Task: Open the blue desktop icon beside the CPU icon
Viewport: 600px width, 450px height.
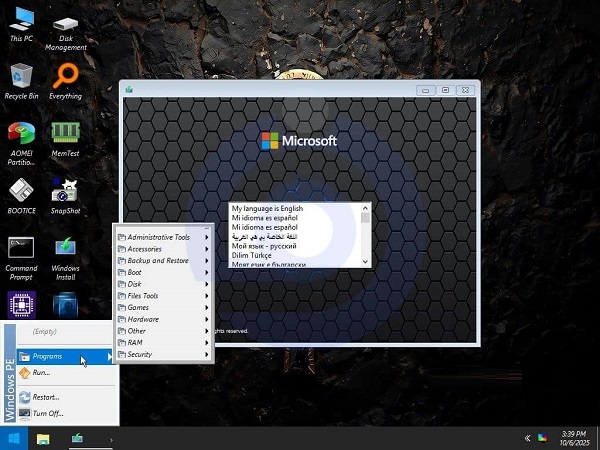Action: pyautogui.click(x=65, y=305)
